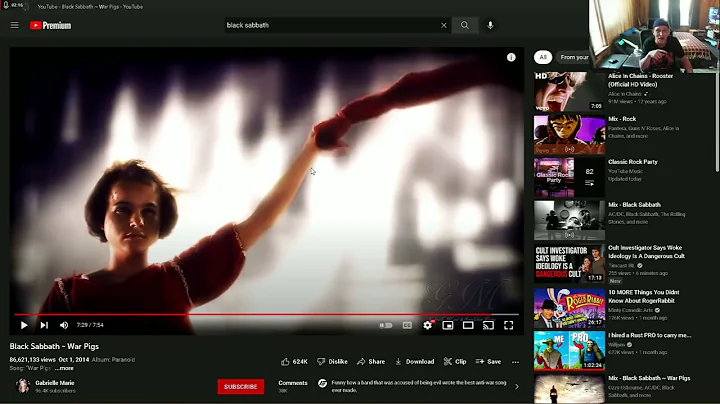Image resolution: width=720 pixels, height=404 pixels.
Task: Open the hamburger guide menu
Action: coord(15,25)
